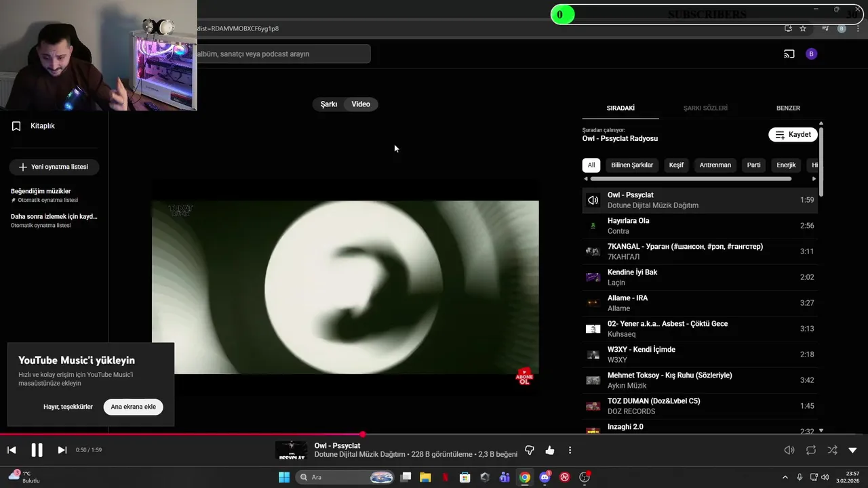
Task: Click the taskbar Ara search box
Action: pos(345,477)
